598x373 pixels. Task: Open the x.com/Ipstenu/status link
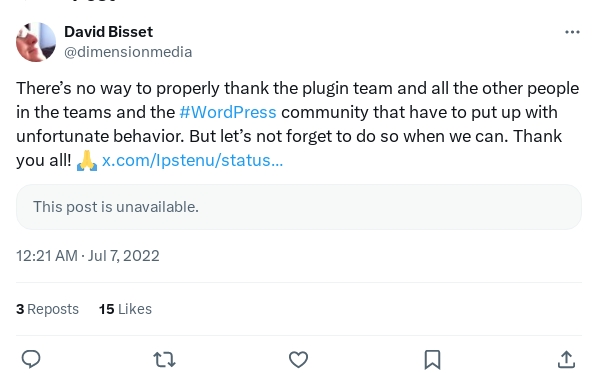point(192,160)
